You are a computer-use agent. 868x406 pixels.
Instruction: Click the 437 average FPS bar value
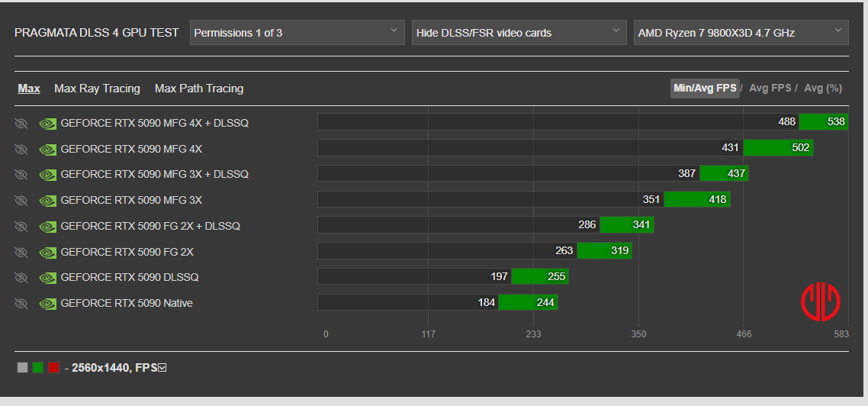pos(736,173)
